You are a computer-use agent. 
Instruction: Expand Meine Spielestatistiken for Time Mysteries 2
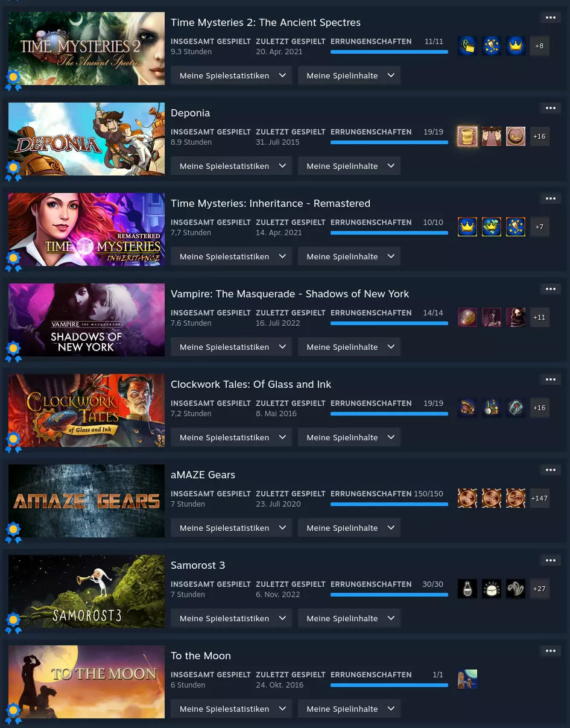[x=232, y=75]
